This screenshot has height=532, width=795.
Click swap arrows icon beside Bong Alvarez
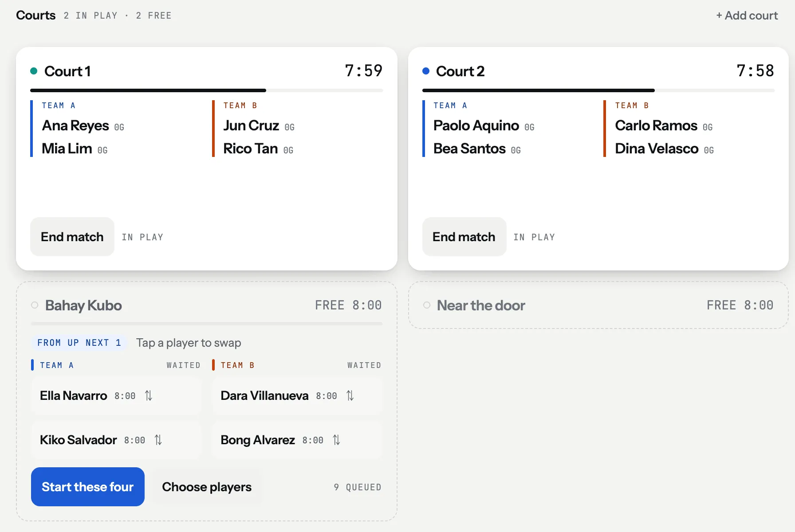[x=336, y=440]
